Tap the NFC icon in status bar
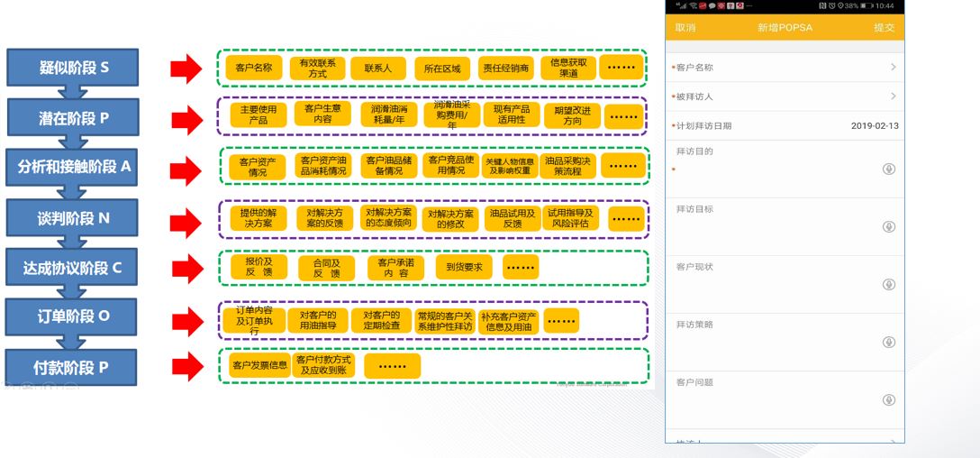The height and width of the screenshot is (458, 980). [822, 5]
